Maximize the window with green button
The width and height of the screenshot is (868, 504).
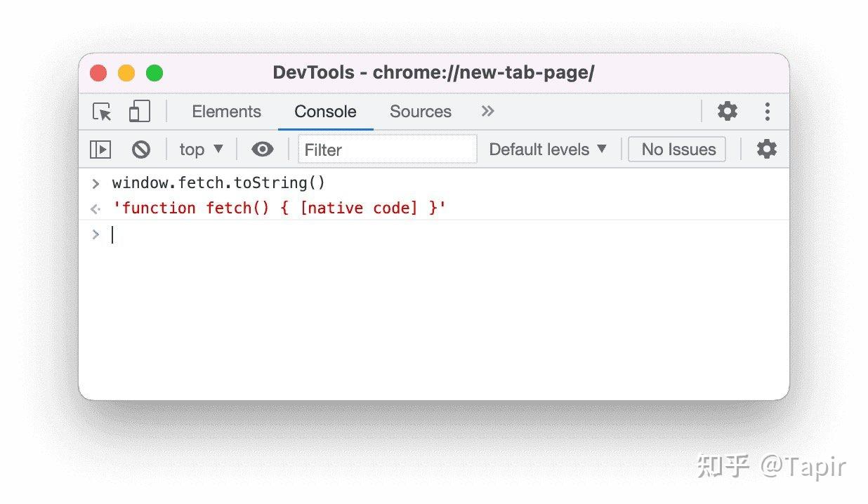pos(154,73)
